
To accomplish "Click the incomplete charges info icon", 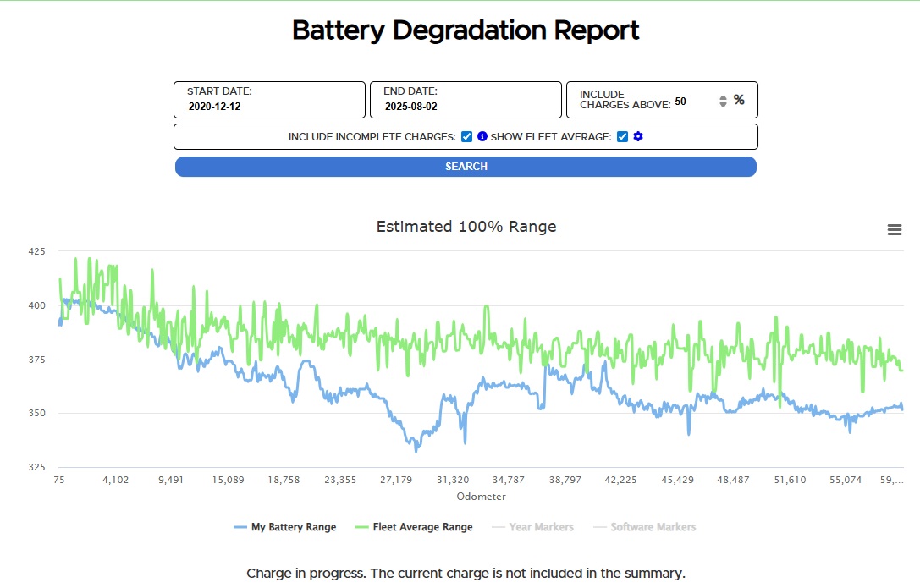I will (482, 136).
